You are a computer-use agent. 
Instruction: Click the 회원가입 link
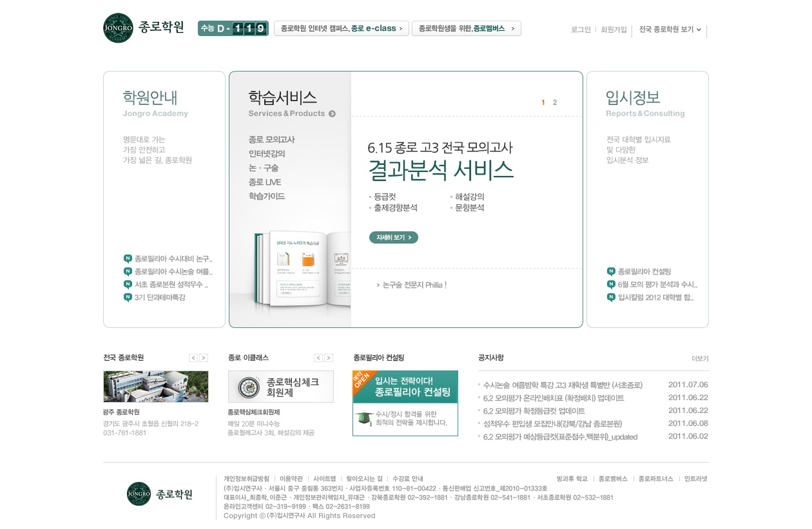pyautogui.click(x=614, y=30)
